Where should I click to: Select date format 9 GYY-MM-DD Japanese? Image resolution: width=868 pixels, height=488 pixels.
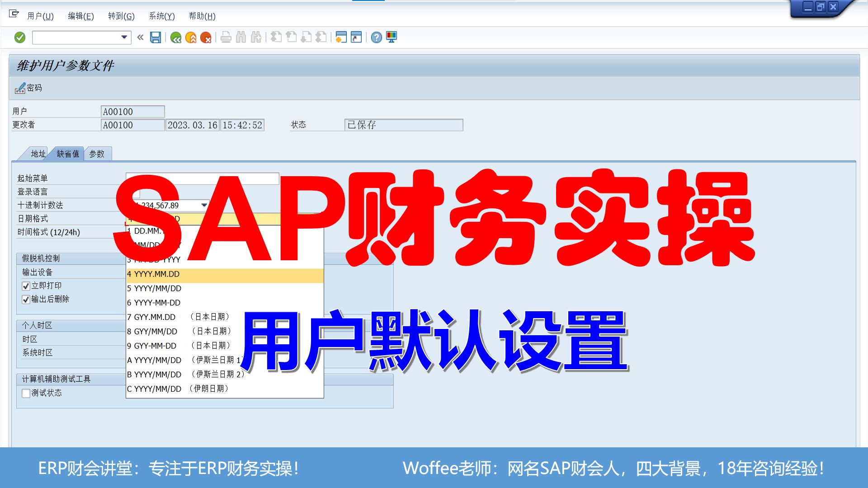point(225,346)
